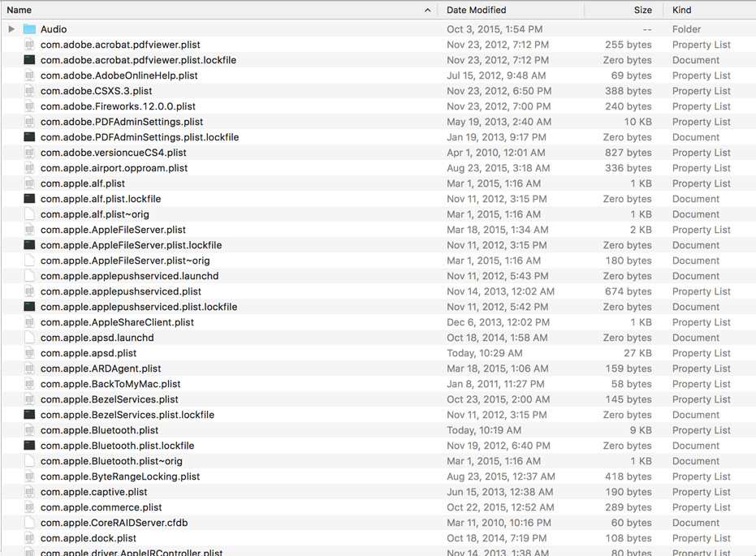Click the com.adobe.AdobeOnlineHelp.plist file icon
The width and height of the screenshot is (756, 556).
point(29,75)
